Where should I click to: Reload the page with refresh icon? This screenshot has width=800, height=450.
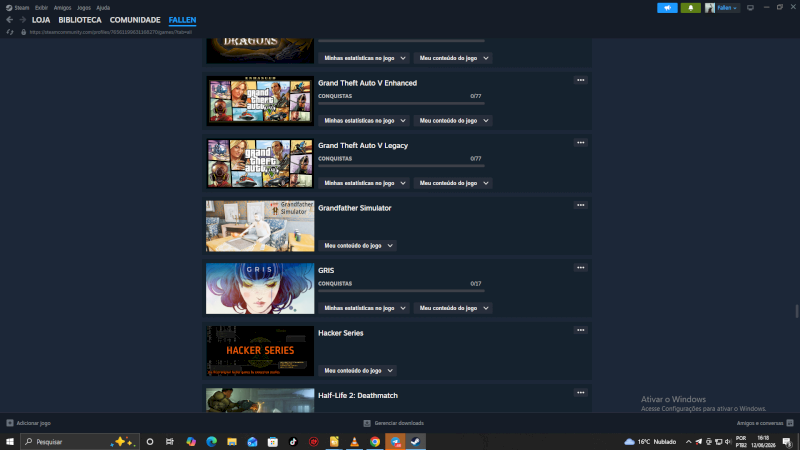coord(10,32)
